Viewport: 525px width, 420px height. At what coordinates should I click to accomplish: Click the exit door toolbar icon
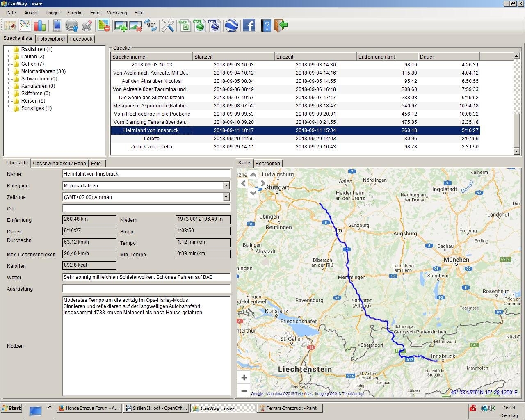tap(281, 25)
